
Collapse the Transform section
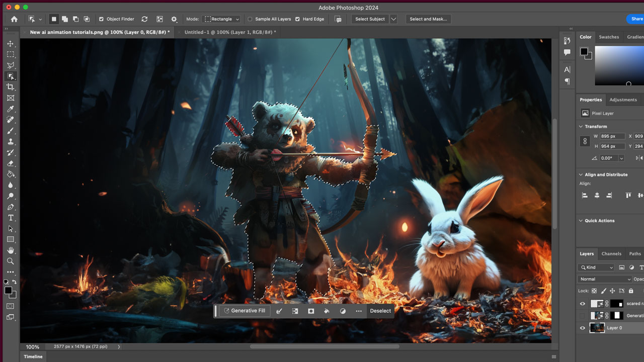[x=581, y=127]
